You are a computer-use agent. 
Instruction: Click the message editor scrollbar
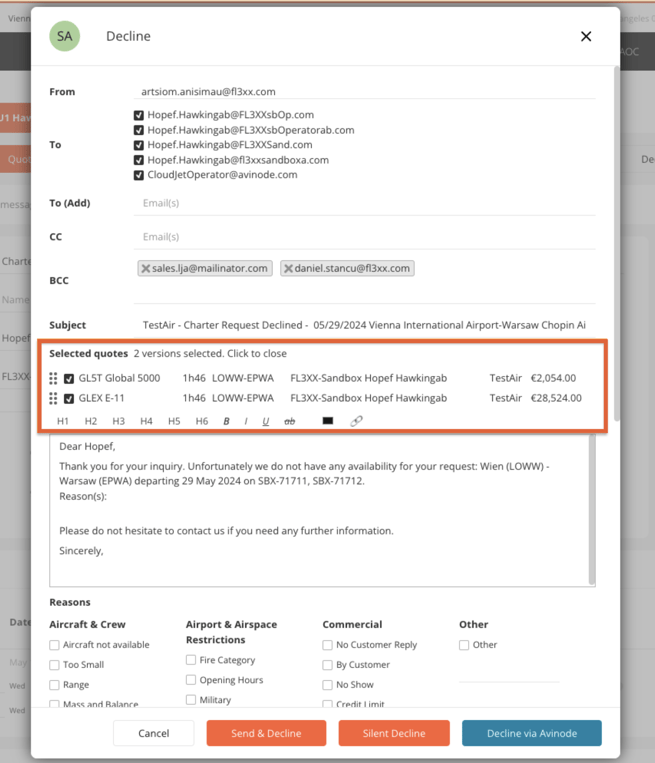[592, 509]
